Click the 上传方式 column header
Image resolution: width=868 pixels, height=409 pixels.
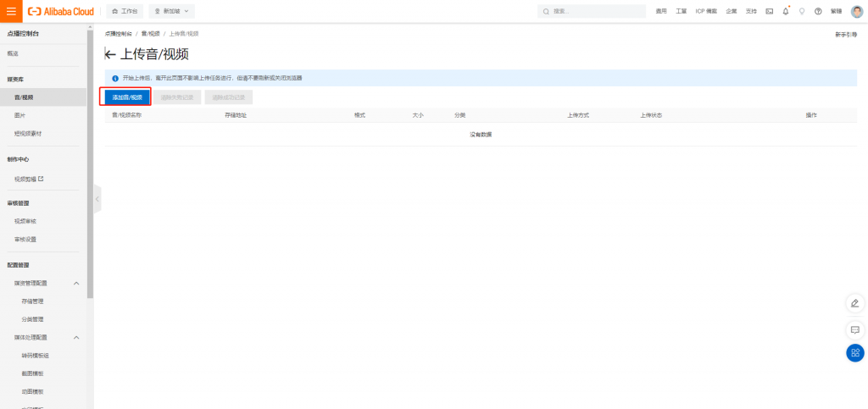coord(578,115)
